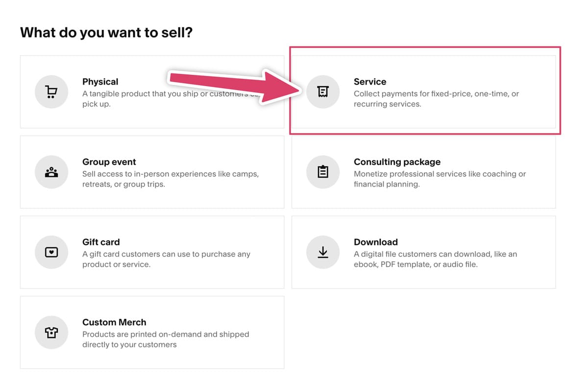Click the shopping cart icon for Physical
The height and width of the screenshot is (392, 588).
pyautogui.click(x=51, y=92)
